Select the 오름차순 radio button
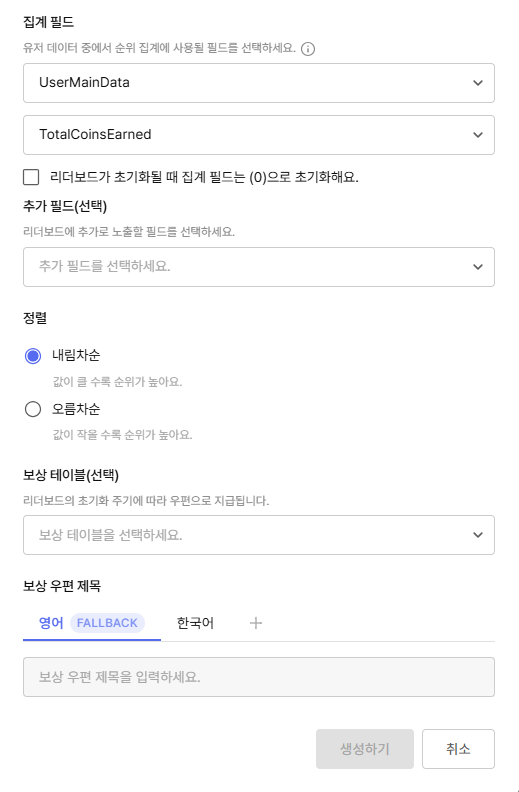This screenshot has height=792, width=519. point(33,409)
